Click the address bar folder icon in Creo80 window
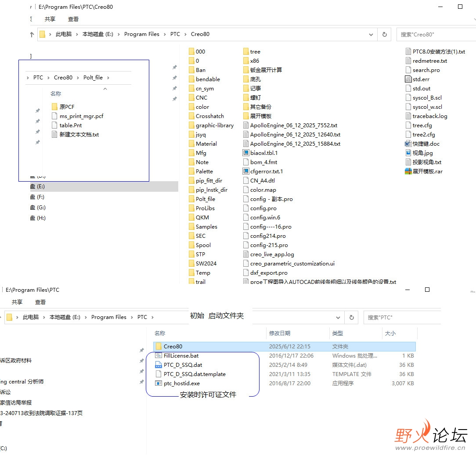476x455 pixels. point(43,34)
